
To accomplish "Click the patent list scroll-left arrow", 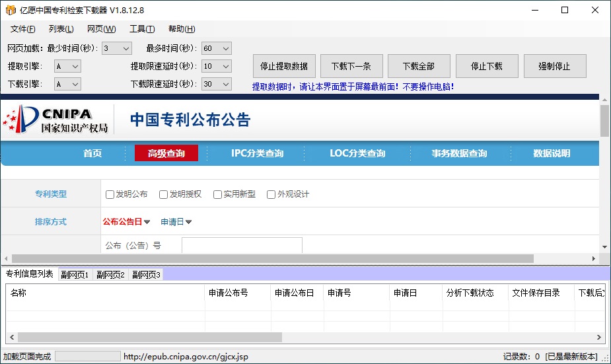I will 12,338.
